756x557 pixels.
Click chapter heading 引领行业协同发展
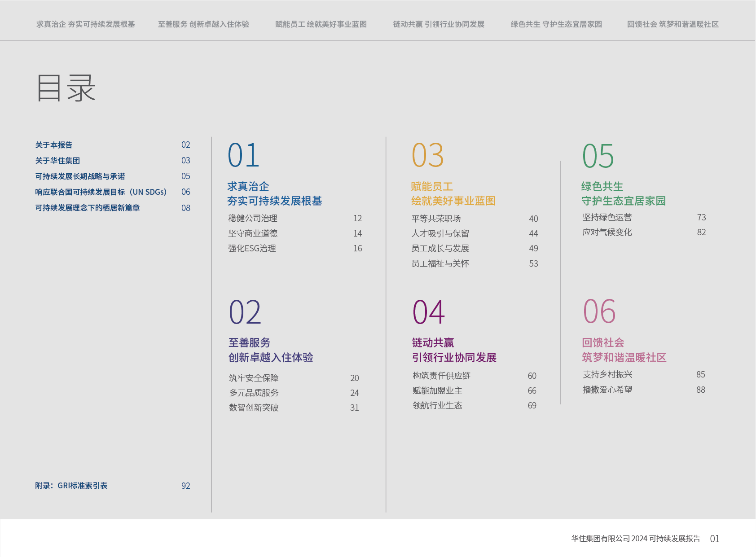click(454, 358)
